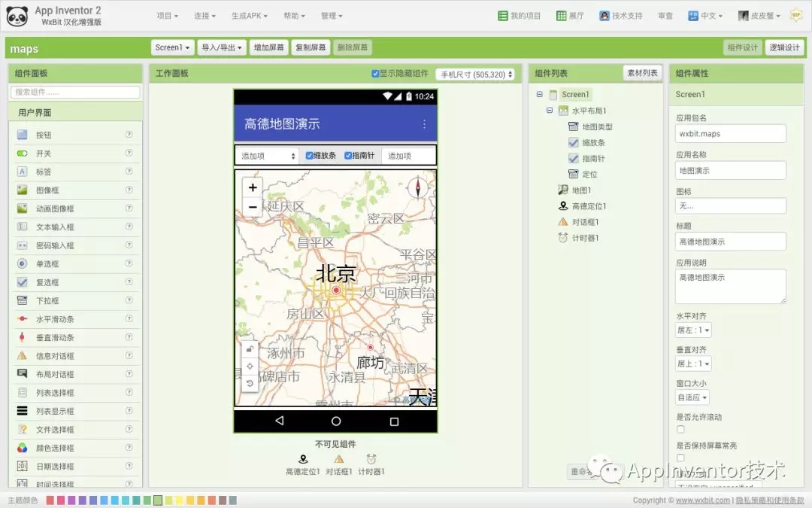The width and height of the screenshot is (812, 508).
Task: Open the 项目 menu
Action: 167,16
